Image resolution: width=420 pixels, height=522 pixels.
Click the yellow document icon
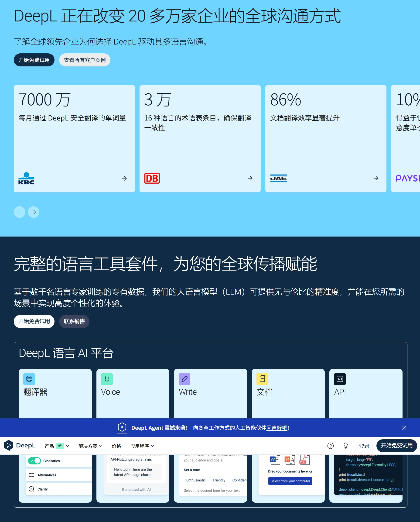(262, 379)
